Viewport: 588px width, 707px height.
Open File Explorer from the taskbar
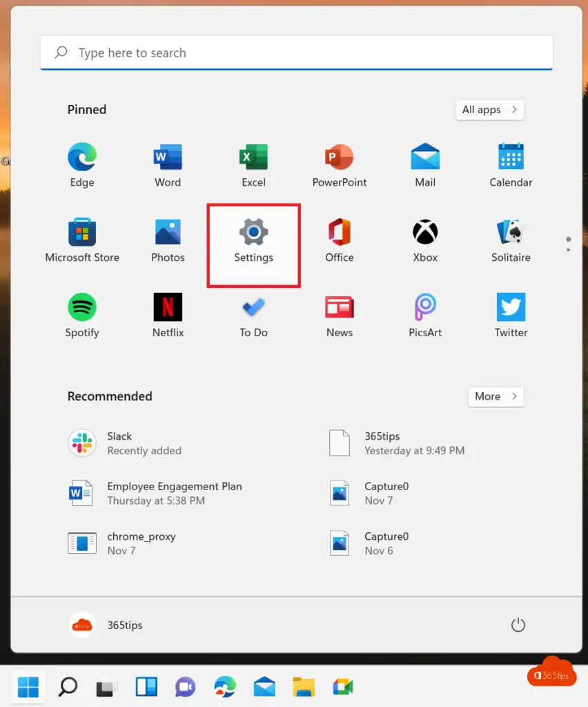point(304,687)
